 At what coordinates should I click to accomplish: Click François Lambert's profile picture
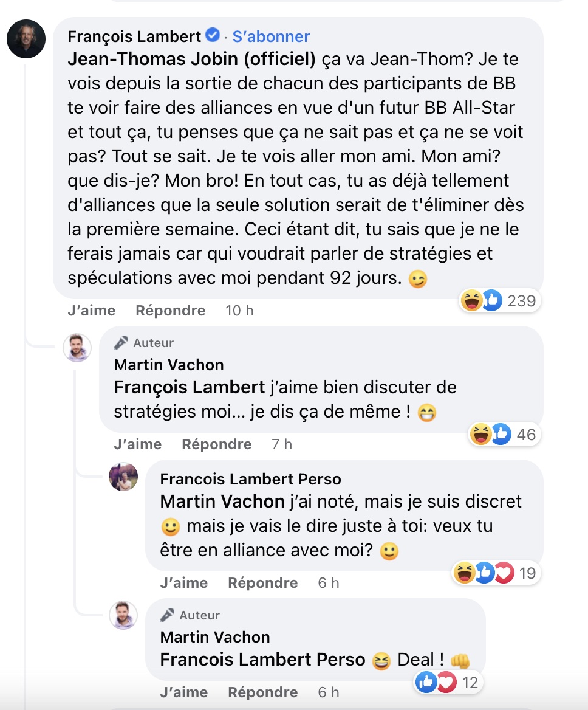[26, 38]
